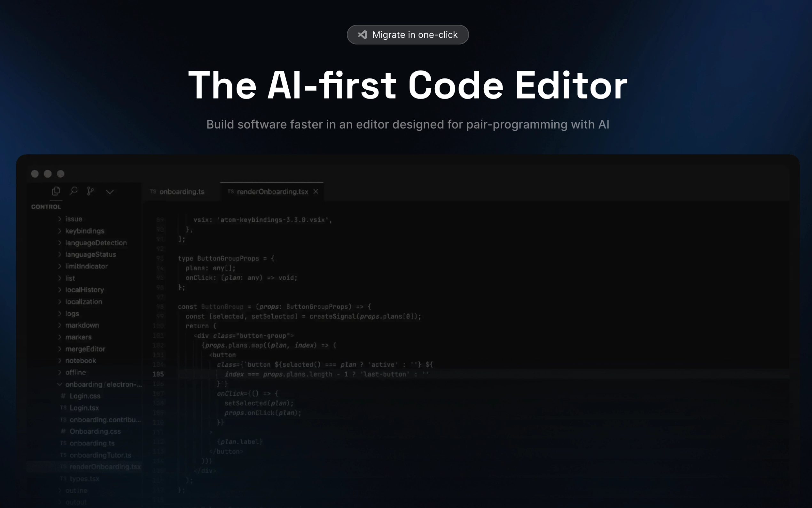Expand the languageDetection folder
This screenshot has height=508, width=812.
coord(96,242)
